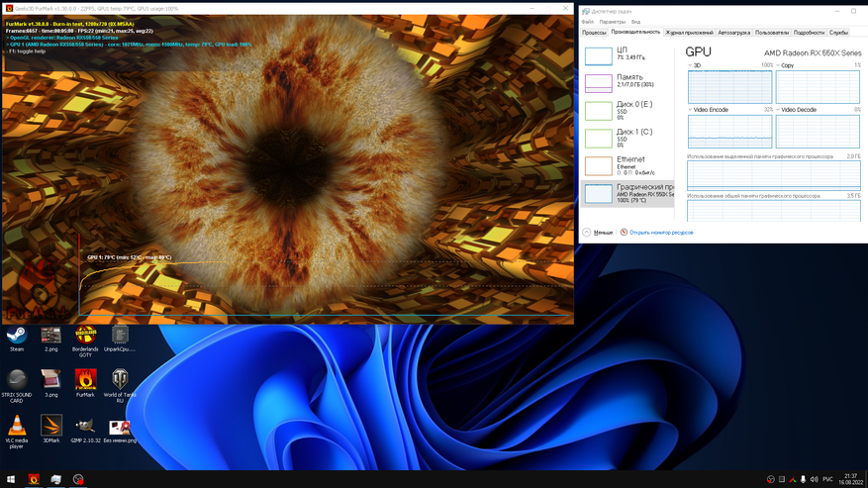Click the РУС language indicator

click(827, 479)
